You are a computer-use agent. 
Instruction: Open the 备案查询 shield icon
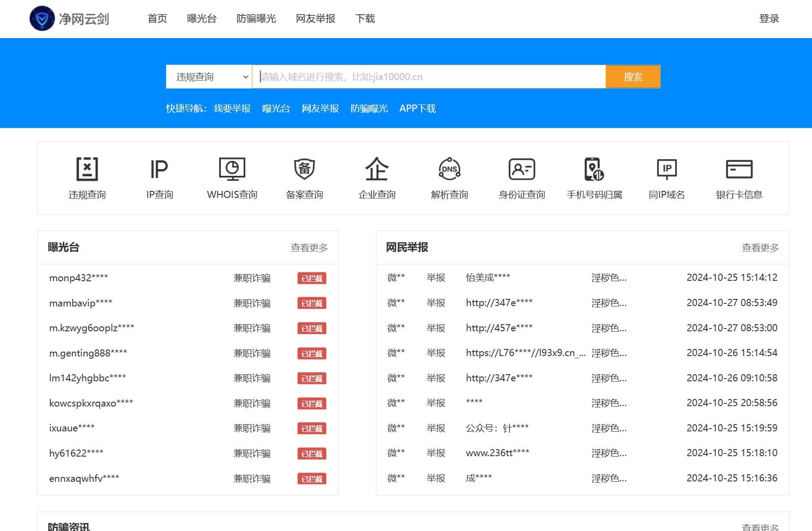305,169
